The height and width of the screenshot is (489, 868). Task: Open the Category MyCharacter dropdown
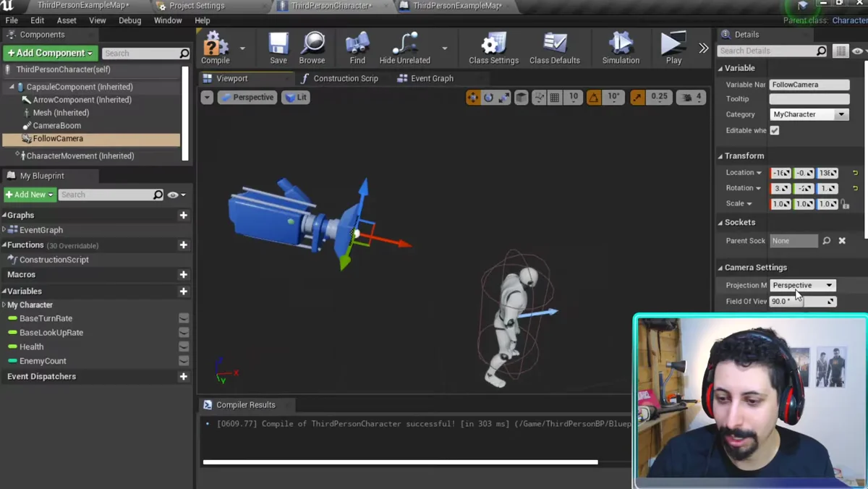[x=809, y=114]
